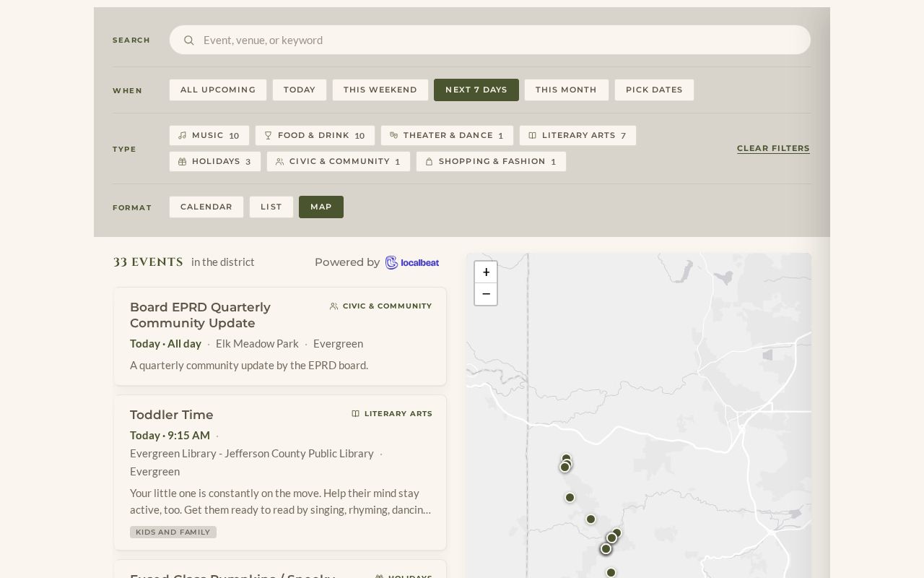Filter by Shopping & Fashion type
The height and width of the screenshot is (578, 924).
tap(491, 161)
